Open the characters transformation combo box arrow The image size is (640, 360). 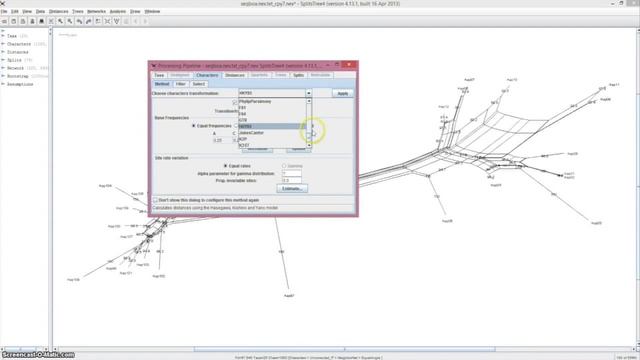[x=309, y=93]
